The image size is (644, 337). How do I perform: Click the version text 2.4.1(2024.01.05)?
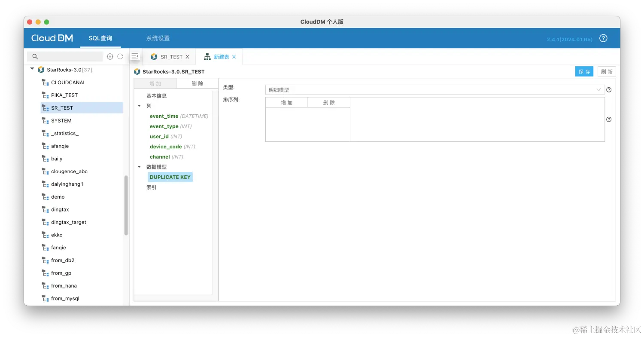coord(569,39)
